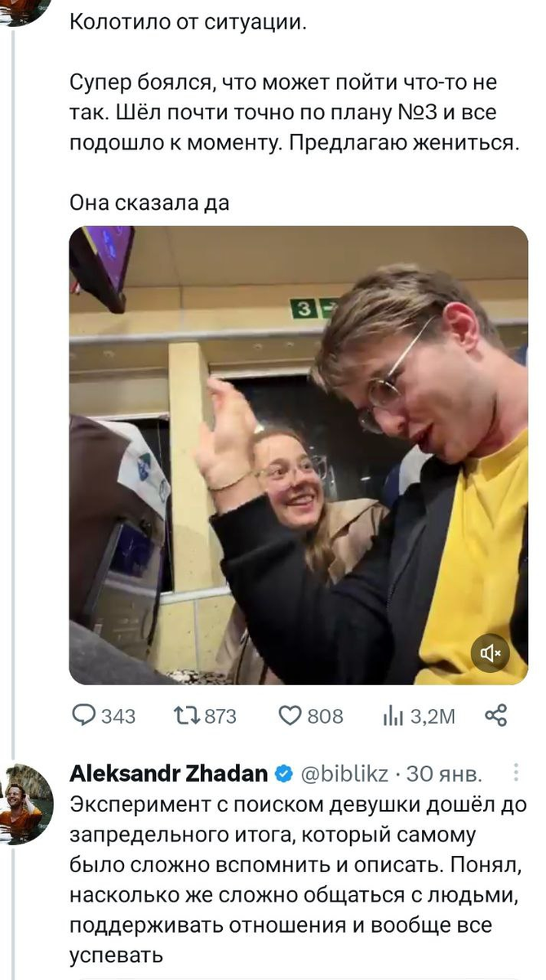The width and height of the screenshot is (546, 980).
Task: Play the proposal video on the train
Action: (x=298, y=455)
